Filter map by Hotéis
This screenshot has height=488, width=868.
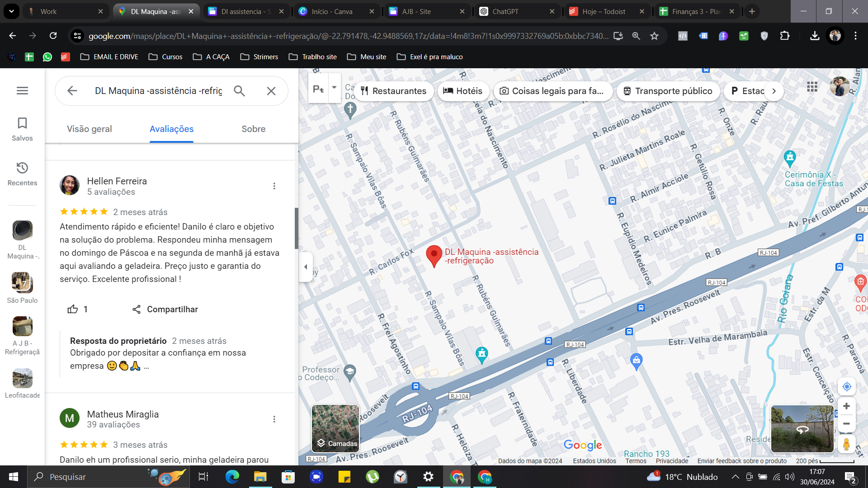(463, 91)
